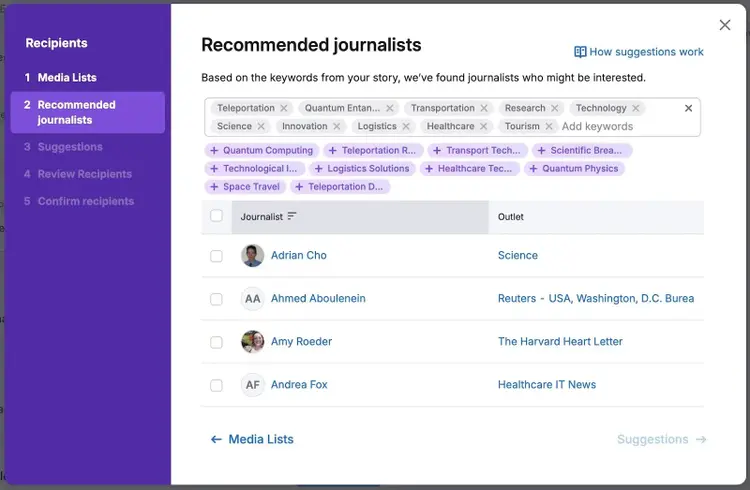Add the Space Travel suggested keyword

pyautogui.click(x=245, y=187)
